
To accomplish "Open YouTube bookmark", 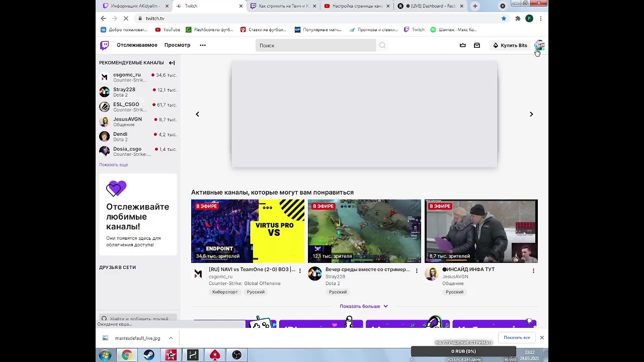I will tap(168, 30).
